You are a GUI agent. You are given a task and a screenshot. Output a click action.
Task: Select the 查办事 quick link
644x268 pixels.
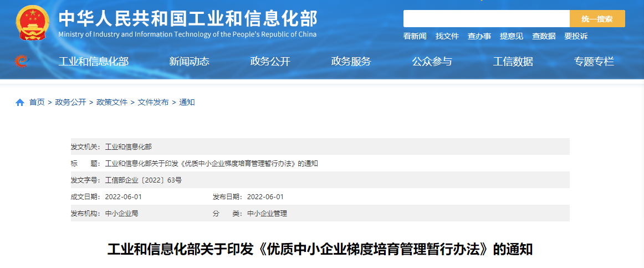(x=479, y=36)
